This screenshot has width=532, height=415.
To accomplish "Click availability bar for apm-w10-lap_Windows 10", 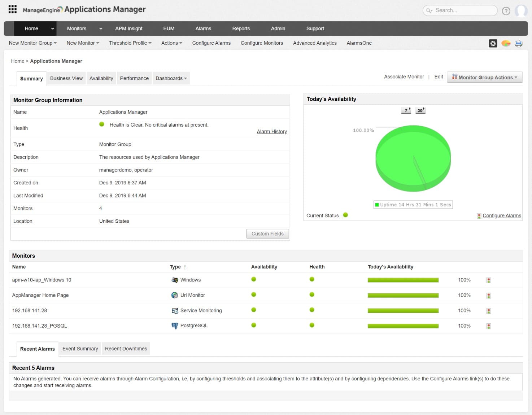I will coord(403,280).
